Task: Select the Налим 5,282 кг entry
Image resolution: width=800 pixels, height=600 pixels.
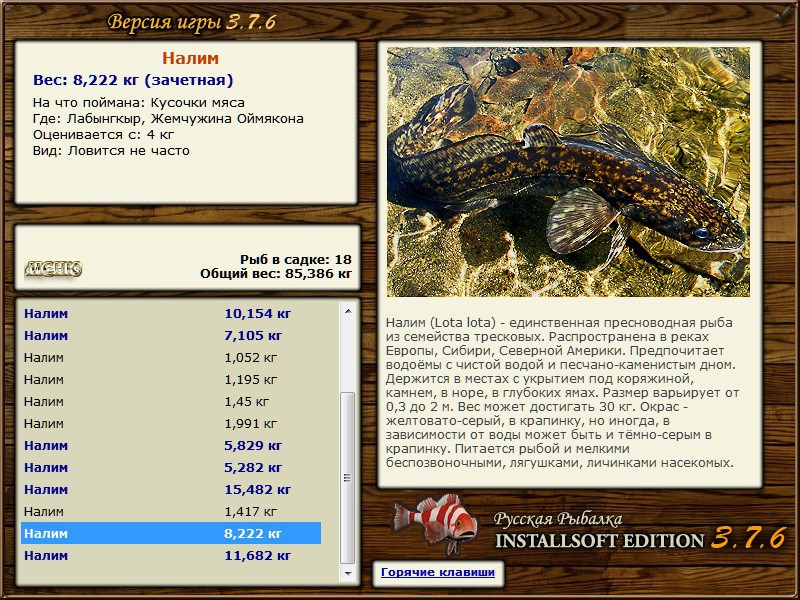Action: pyautogui.click(x=170, y=468)
